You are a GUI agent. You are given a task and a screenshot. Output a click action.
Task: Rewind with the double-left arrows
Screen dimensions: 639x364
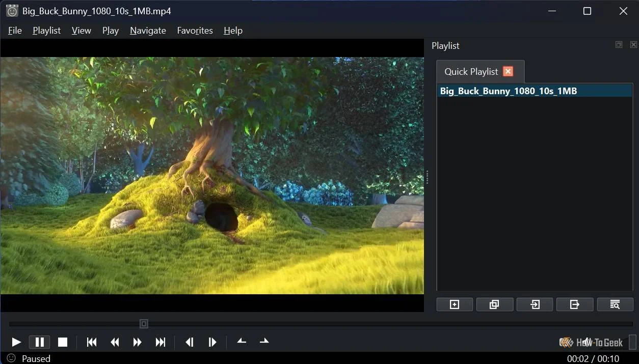pos(115,342)
